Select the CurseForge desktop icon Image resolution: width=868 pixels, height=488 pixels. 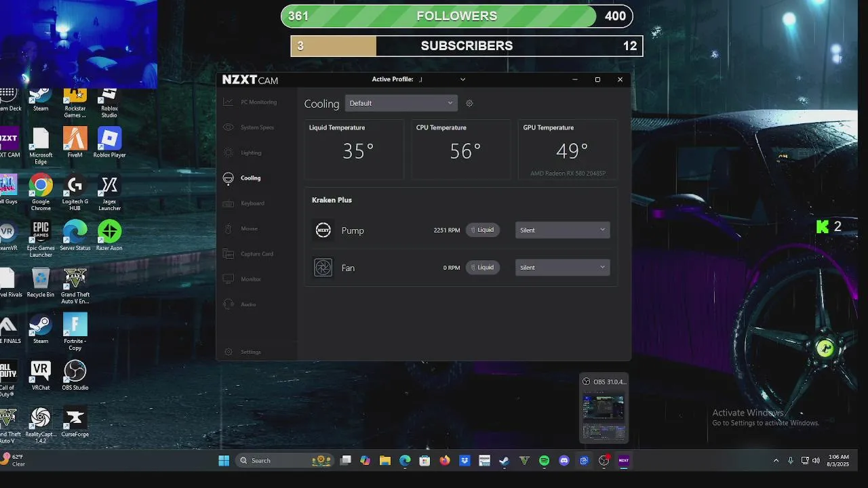[x=75, y=422]
